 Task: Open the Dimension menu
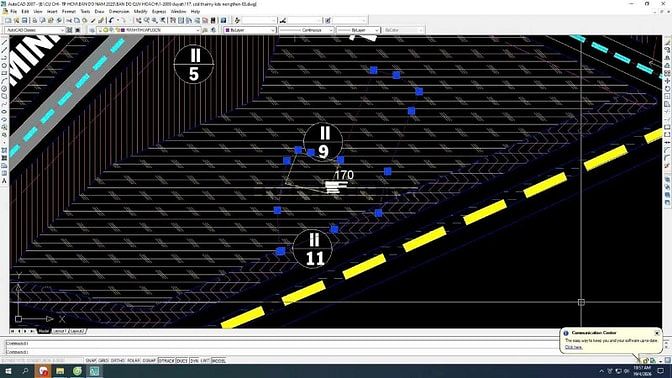[x=119, y=12]
